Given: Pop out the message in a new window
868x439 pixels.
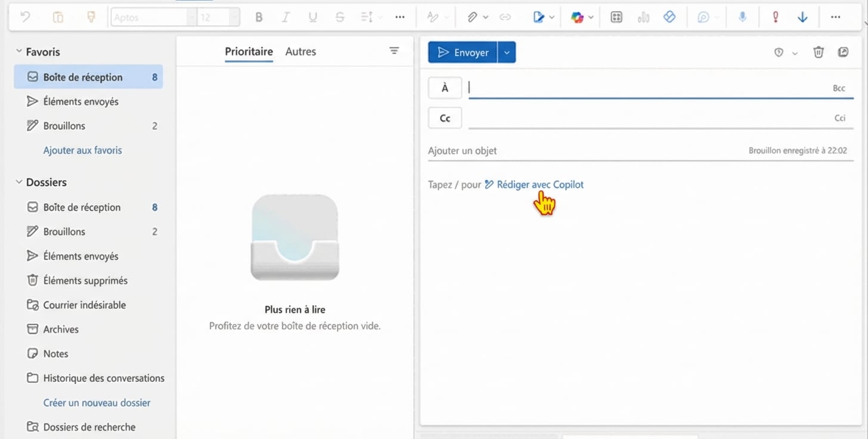Looking at the screenshot, I should [x=843, y=52].
